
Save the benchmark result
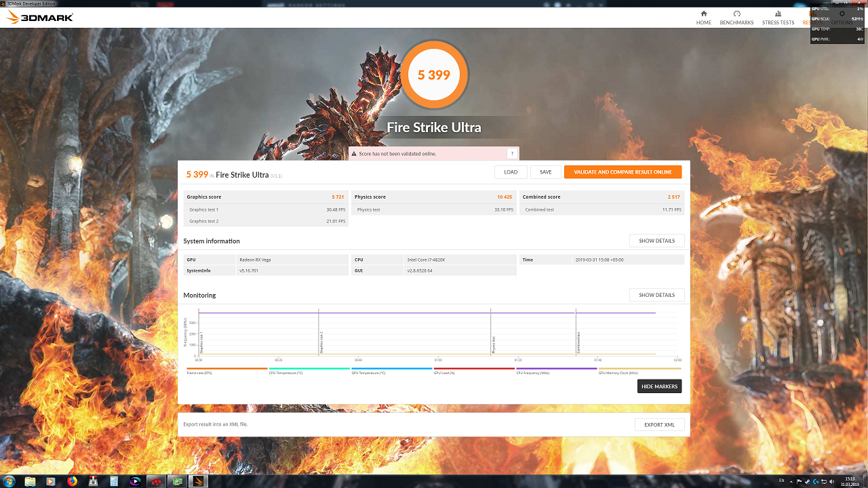pos(545,172)
